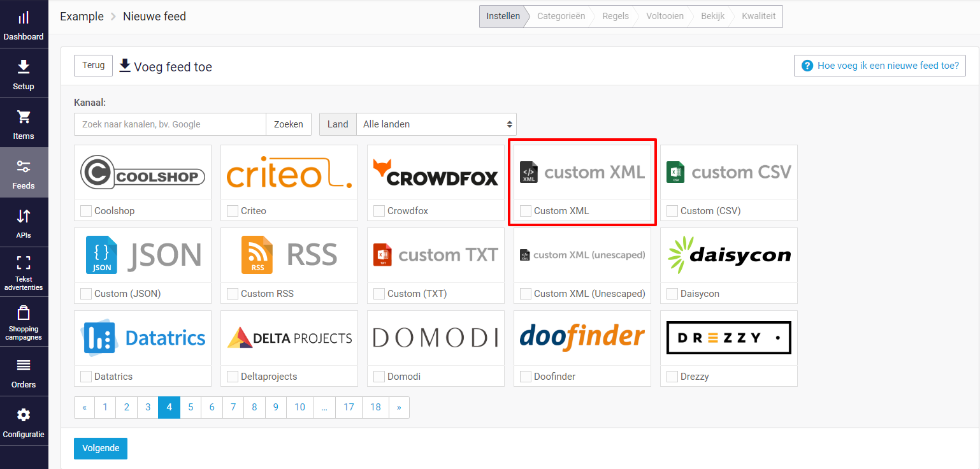
Task: Click the Crowdfox logo tile
Action: coord(436,172)
